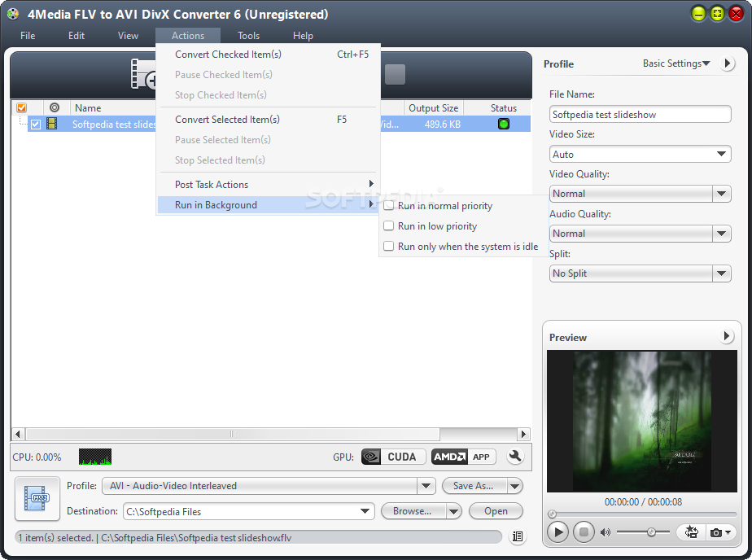Open GPU settings wrench icon
Screen dimensions: 752x560
click(515, 456)
